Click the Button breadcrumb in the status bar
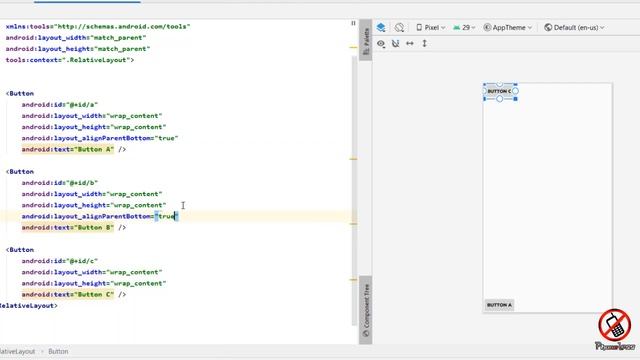The width and height of the screenshot is (640, 360). tap(58, 351)
